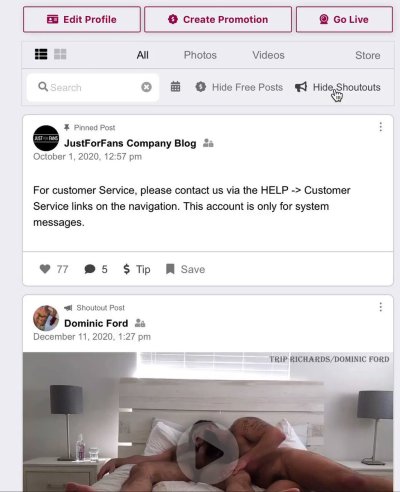Save the pinned post with bookmark icon
The width and height of the screenshot is (400, 492).
[185, 269]
